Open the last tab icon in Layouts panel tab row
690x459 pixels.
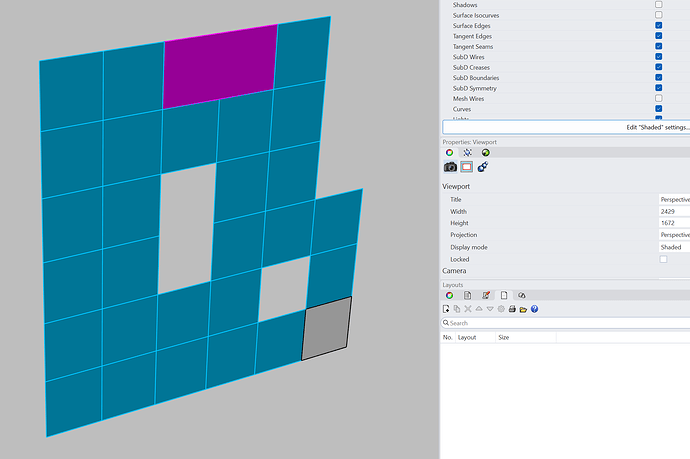point(521,295)
